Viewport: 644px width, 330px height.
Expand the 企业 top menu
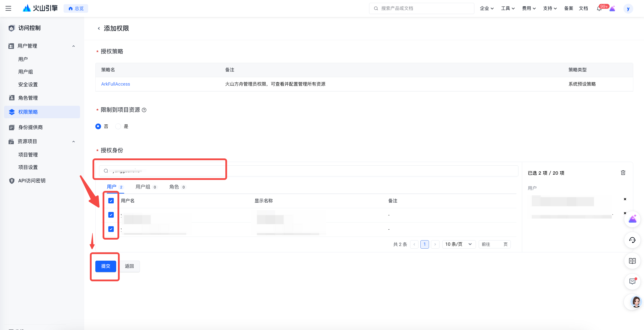tap(486, 8)
